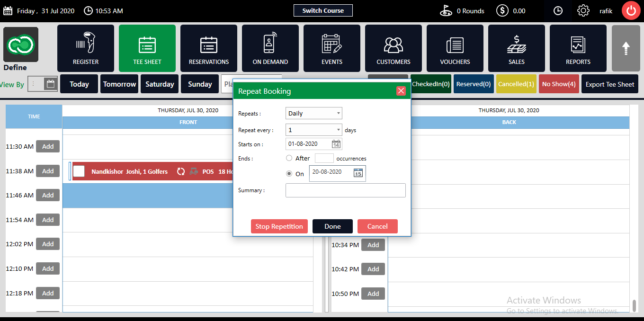Add booking at 10:50 PM

[373, 294]
